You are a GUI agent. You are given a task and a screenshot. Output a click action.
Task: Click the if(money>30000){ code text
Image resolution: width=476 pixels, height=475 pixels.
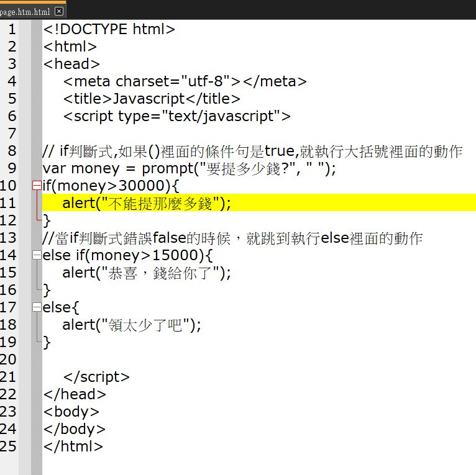click(111, 186)
